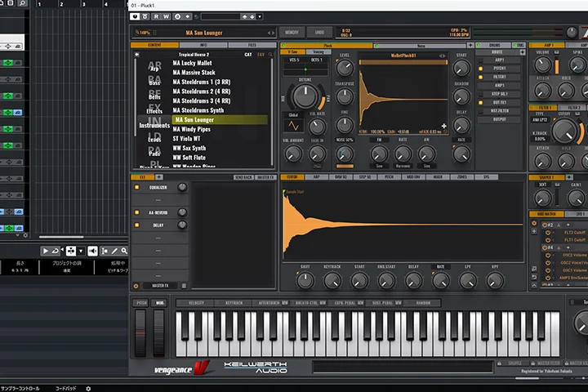Click the preset search magnifier icon
588x392 pixels.
click(x=270, y=55)
